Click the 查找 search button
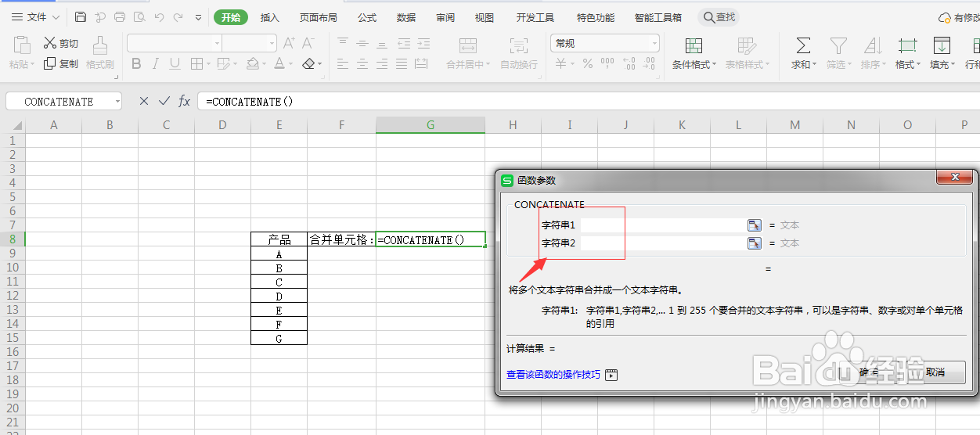Image resolution: width=980 pixels, height=435 pixels. coord(719,16)
